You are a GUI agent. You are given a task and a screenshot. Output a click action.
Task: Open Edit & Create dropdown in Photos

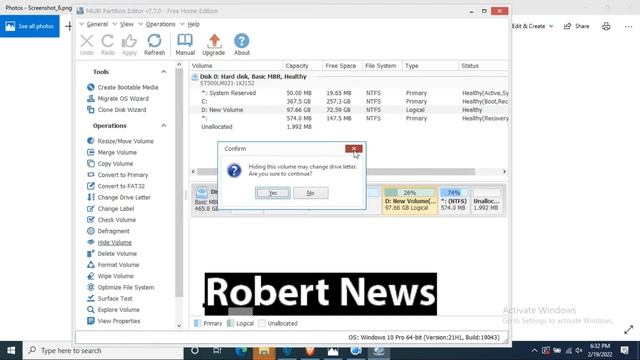click(532, 26)
